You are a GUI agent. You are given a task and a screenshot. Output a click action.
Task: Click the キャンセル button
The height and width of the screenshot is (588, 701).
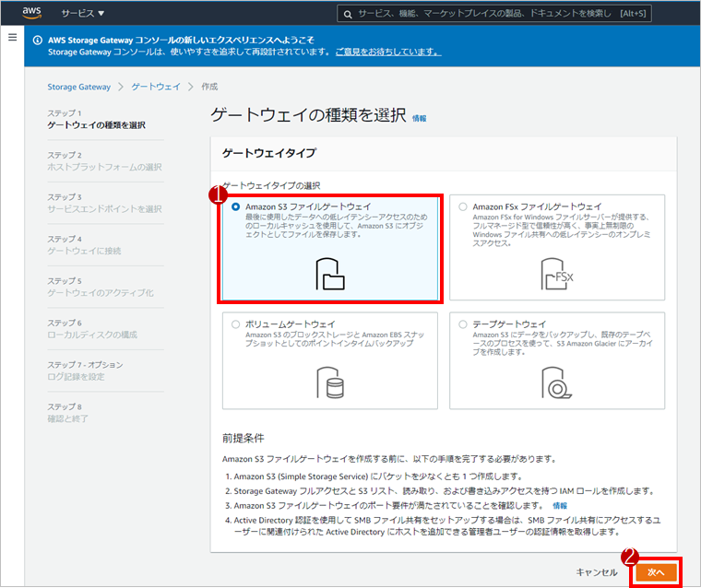[x=597, y=572]
